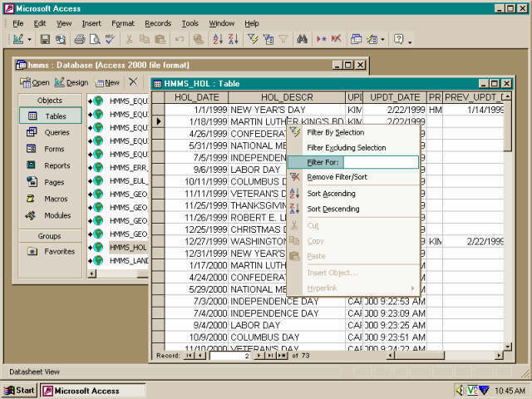Click the Filter By Selection toolbar icon

pyautogui.click(x=252, y=39)
